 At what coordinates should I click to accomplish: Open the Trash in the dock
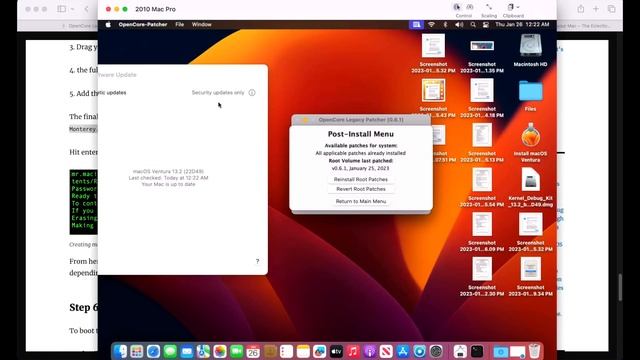point(534,351)
